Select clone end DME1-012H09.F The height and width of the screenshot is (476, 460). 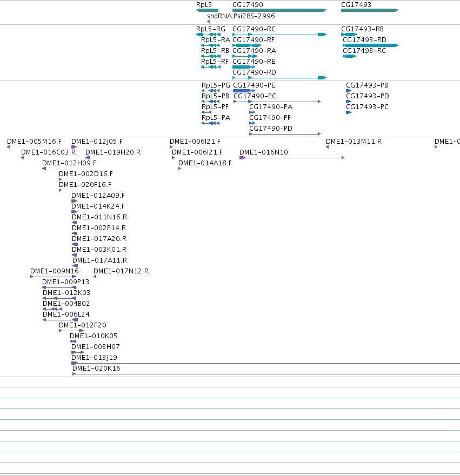click(x=44, y=169)
